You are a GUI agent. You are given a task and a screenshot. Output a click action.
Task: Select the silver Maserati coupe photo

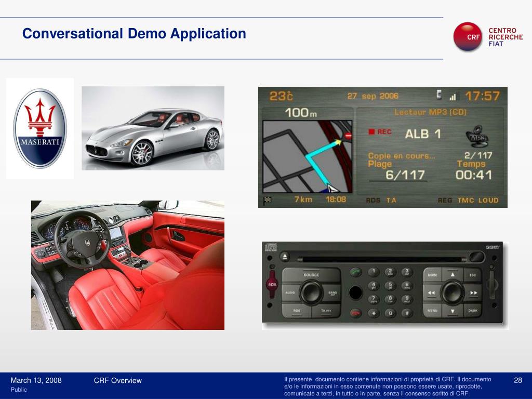pyautogui.click(x=153, y=128)
